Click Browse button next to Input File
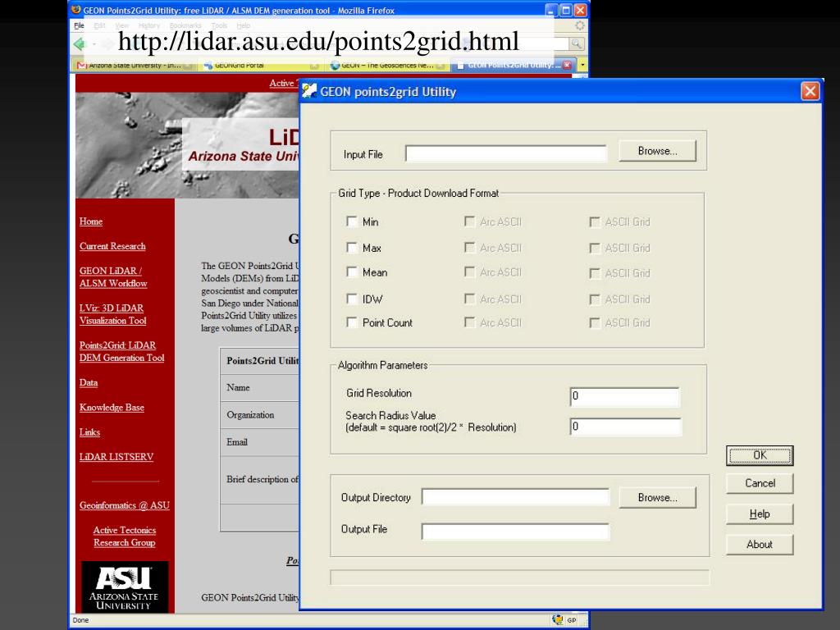840x630 pixels. (657, 151)
